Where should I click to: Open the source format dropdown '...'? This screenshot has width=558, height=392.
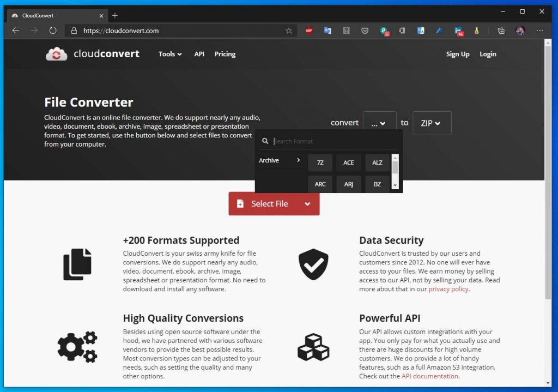point(379,123)
